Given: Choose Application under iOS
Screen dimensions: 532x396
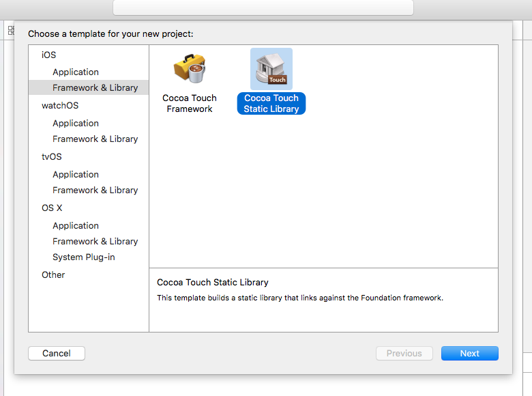Looking at the screenshot, I should 76,72.
